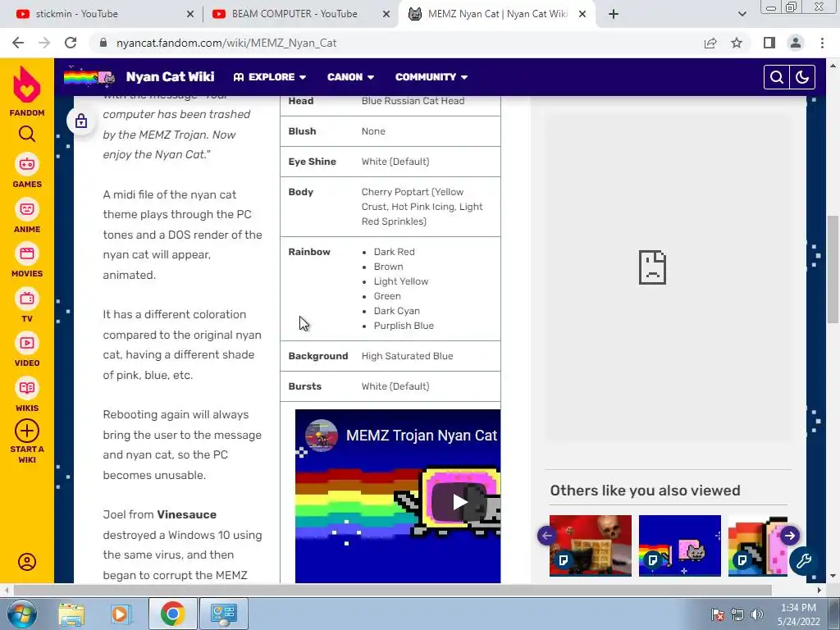Click the MEMZ Trojan Nyan Cat video title

[422, 436]
